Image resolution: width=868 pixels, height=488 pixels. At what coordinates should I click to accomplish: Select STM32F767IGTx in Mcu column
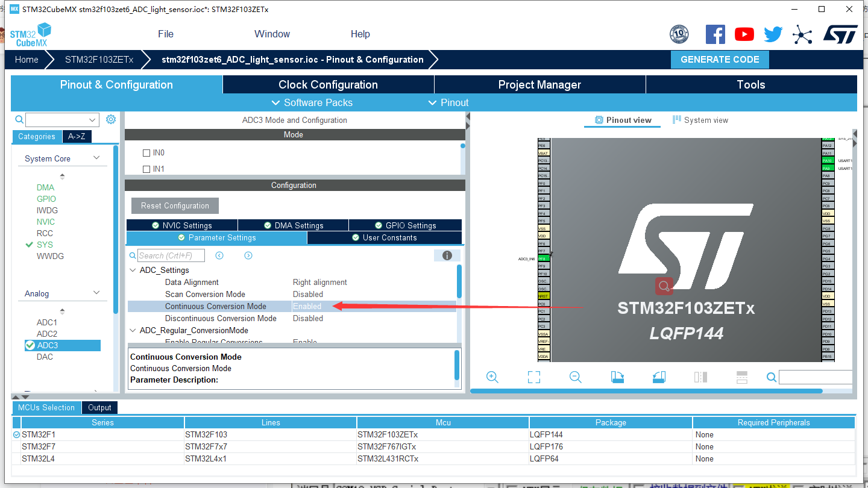[386, 446]
